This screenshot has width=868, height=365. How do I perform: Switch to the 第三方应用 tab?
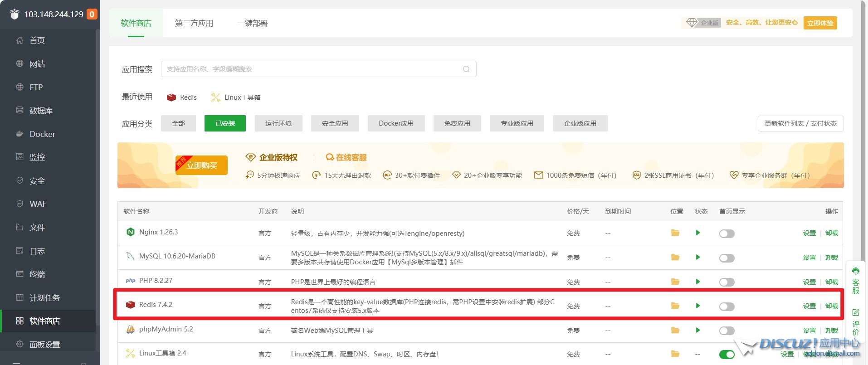(194, 23)
